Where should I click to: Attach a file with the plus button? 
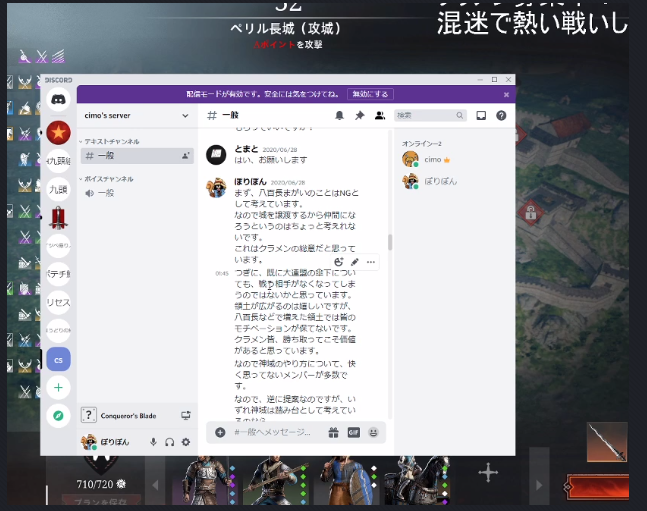[220, 432]
